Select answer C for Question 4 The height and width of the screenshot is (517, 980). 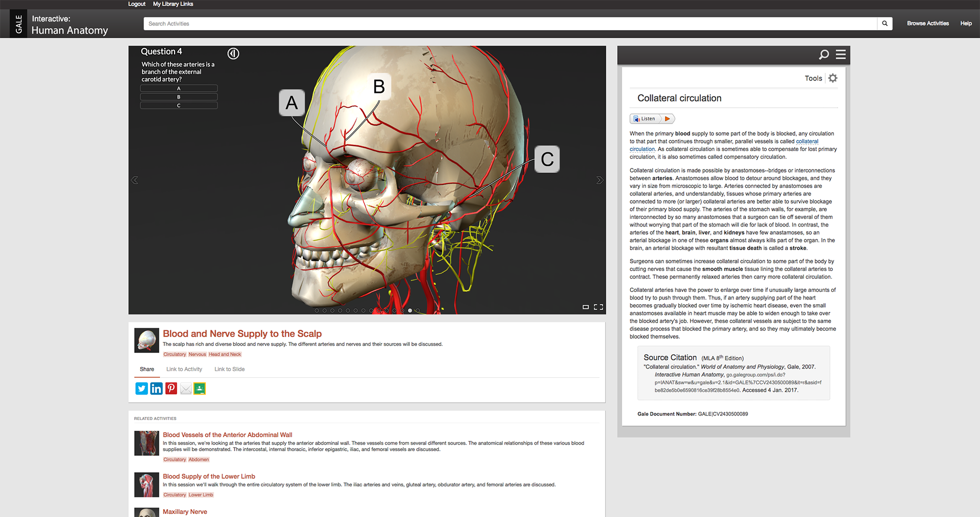pyautogui.click(x=179, y=106)
